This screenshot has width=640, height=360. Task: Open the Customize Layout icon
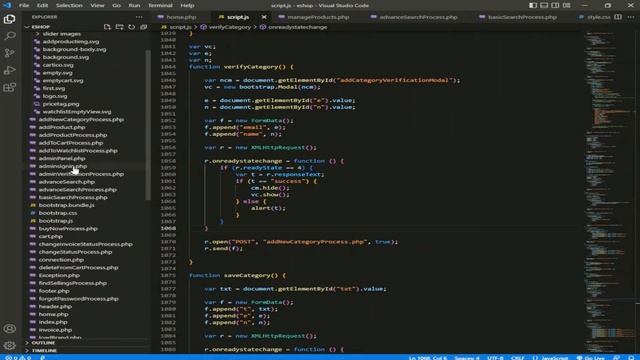point(567,5)
